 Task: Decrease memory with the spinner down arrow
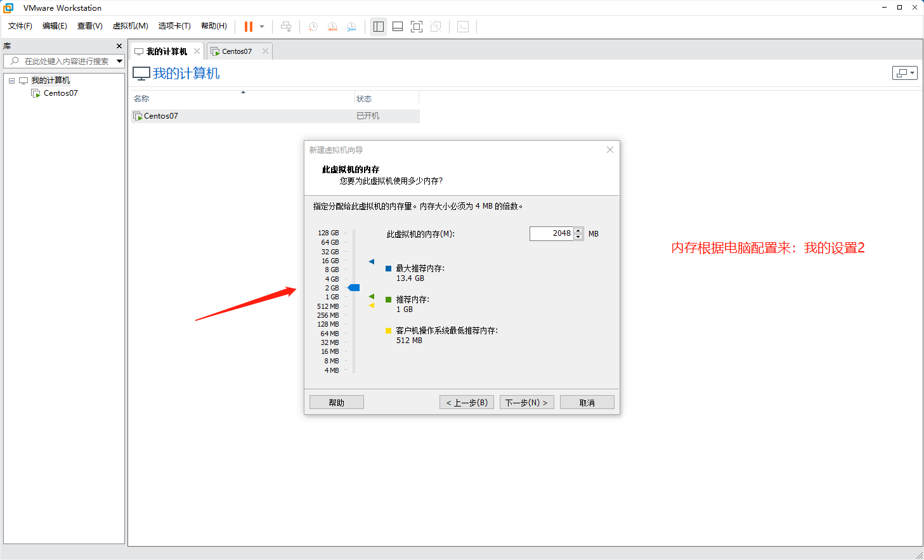pos(578,237)
